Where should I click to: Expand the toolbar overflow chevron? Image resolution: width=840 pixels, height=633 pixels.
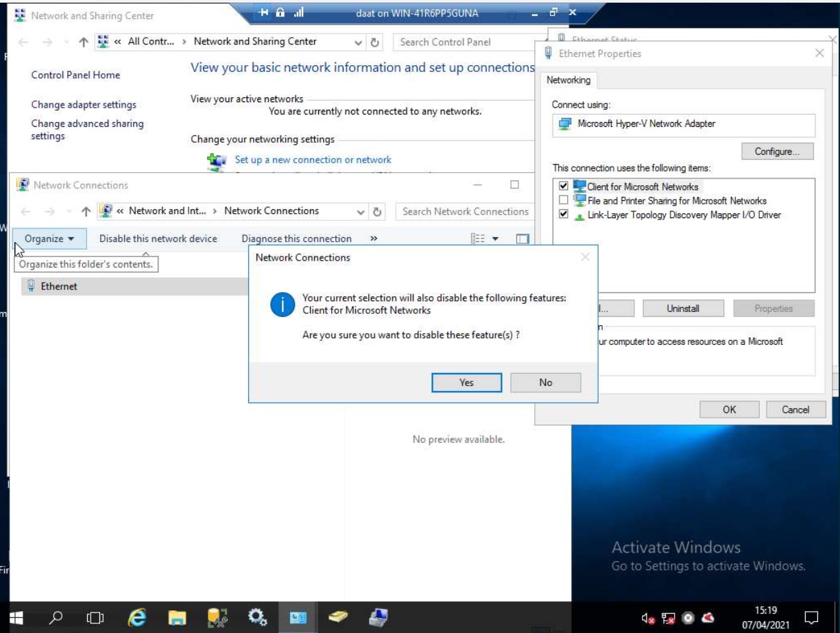click(x=373, y=239)
